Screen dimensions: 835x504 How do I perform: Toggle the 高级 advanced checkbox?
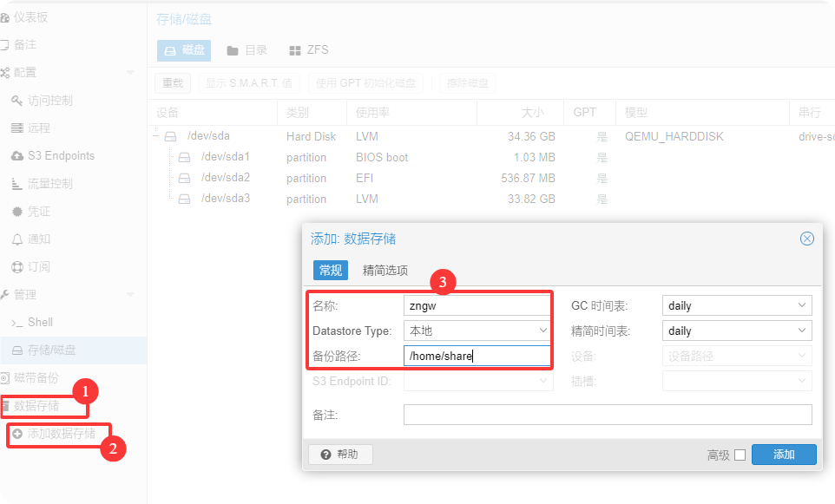(740, 455)
